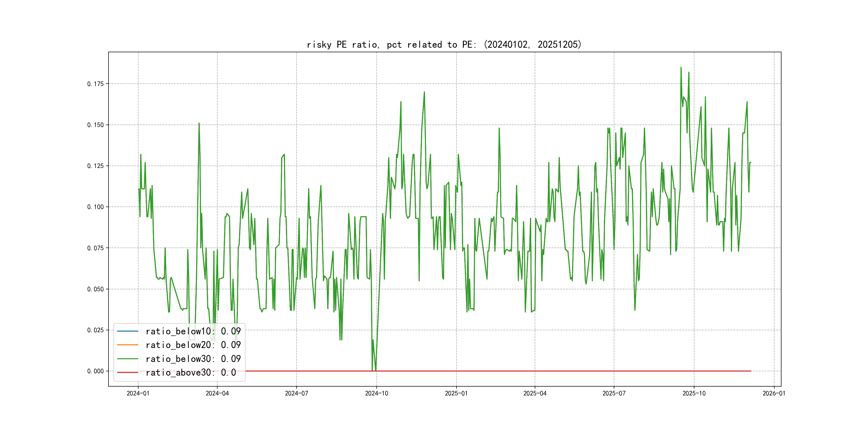Click the ratio_below30 legend entry
The image size is (868, 434).
pos(193,359)
